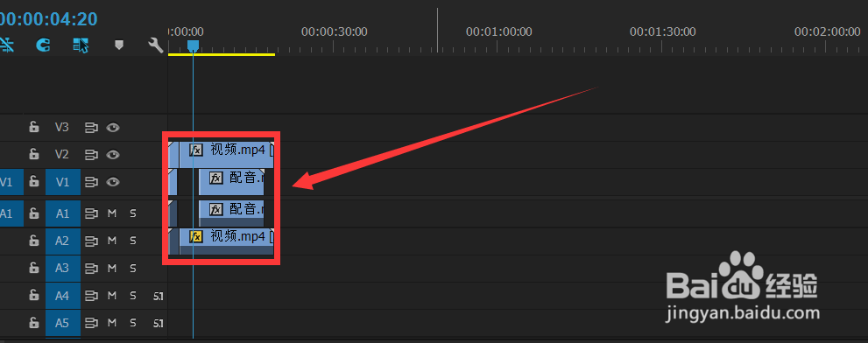Viewport: 868px width, 343px height.
Task: Click 5.1 channel label on A5
Action: click(159, 323)
